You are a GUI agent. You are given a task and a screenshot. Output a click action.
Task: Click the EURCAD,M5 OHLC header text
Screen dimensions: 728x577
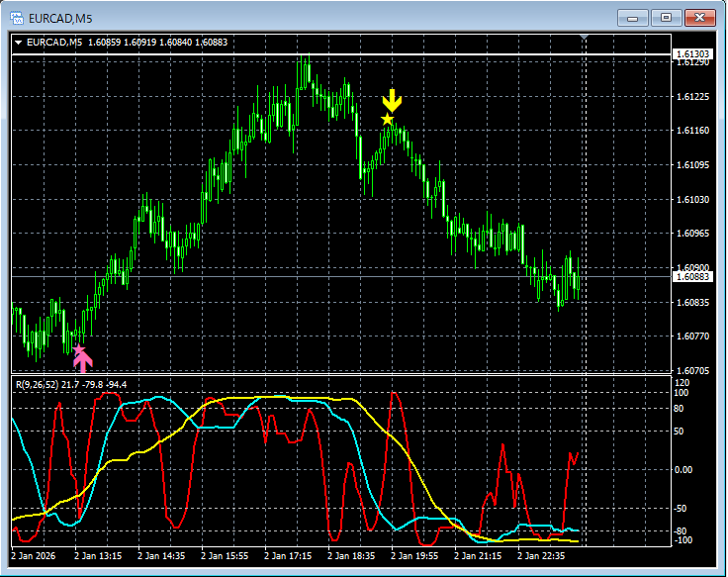click(127, 43)
